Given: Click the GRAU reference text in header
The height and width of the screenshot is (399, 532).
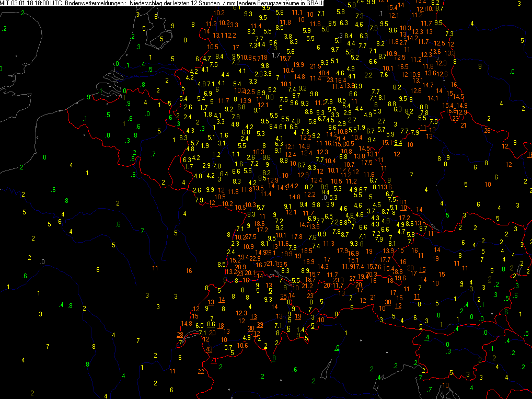Looking at the screenshot, I should (315, 3).
